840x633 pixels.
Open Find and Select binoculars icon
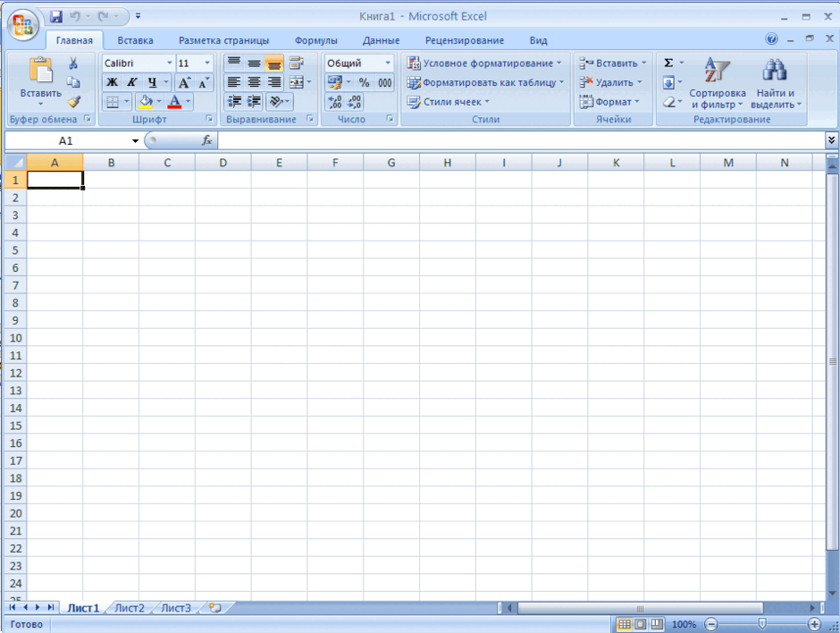[x=775, y=71]
